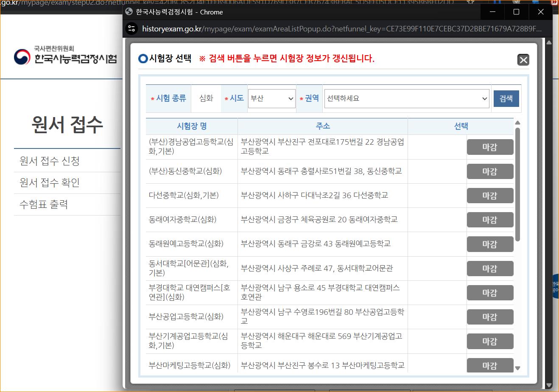559x392 pixels.
Task: Maximize the popup Chrome window
Action: [516, 12]
